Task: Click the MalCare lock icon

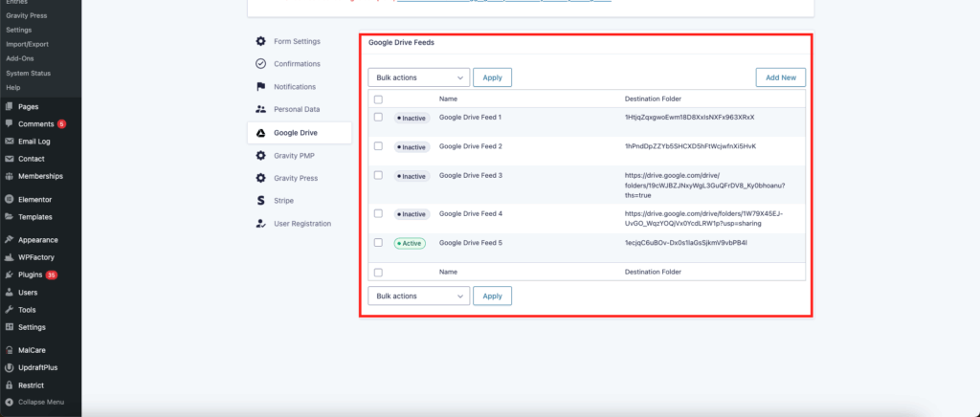Action: click(x=10, y=350)
